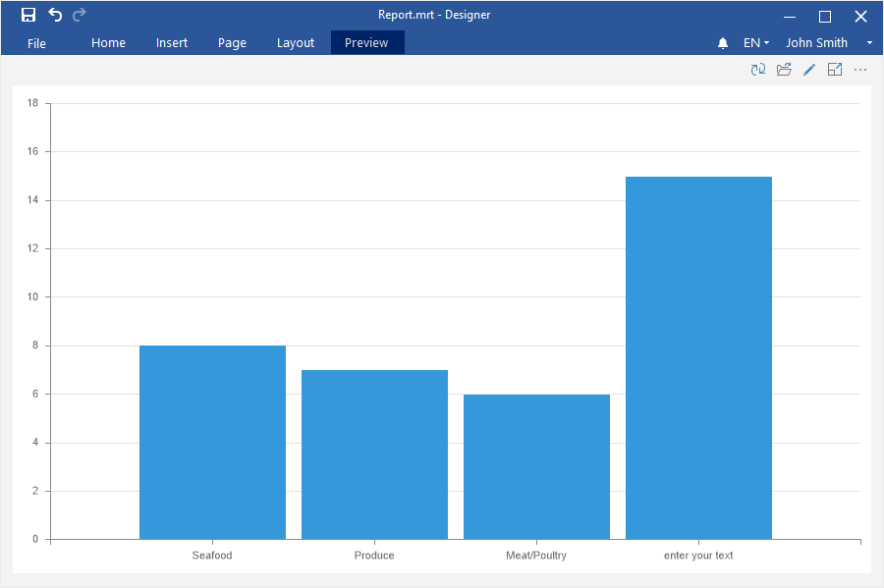This screenshot has width=884, height=588.
Task: Select the Layout tab
Action: click(296, 43)
